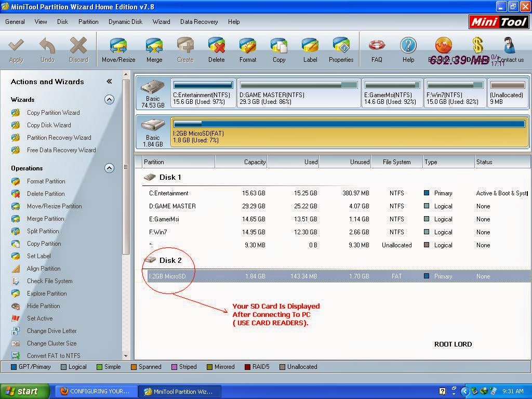Click the Discard X icon

(x=78, y=46)
